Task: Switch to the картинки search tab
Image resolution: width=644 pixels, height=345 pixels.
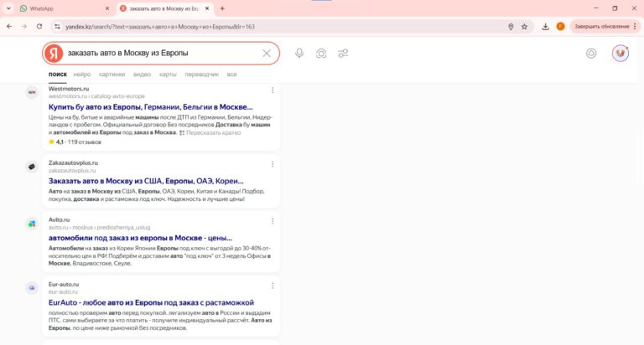Action: pyautogui.click(x=112, y=75)
